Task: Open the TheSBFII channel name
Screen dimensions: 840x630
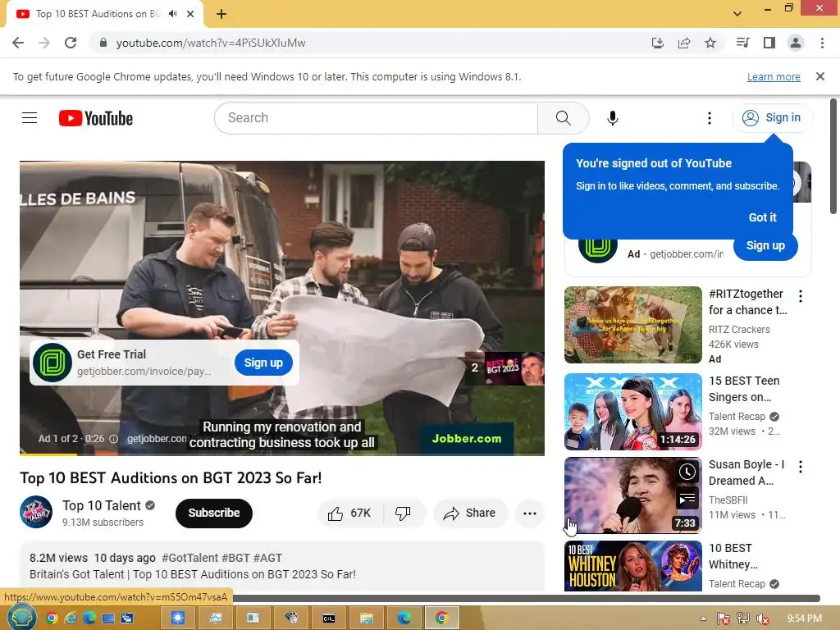Action: tap(728, 500)
